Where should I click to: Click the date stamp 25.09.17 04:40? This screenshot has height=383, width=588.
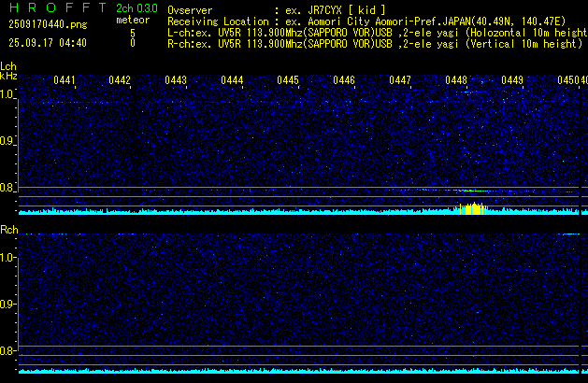click(x=48, y=43)
